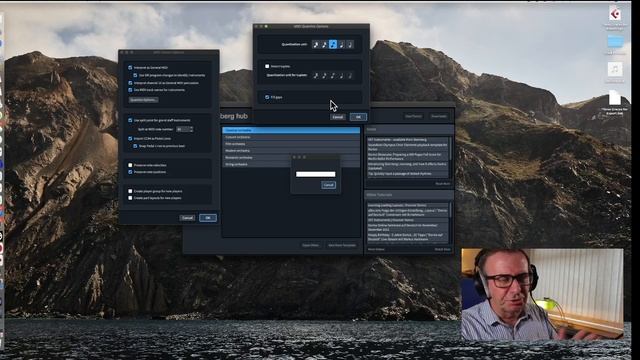This screenshot has height=360, width=640.
Task: Toggle Preserve note positions checkbox
Action: [130, 172]
